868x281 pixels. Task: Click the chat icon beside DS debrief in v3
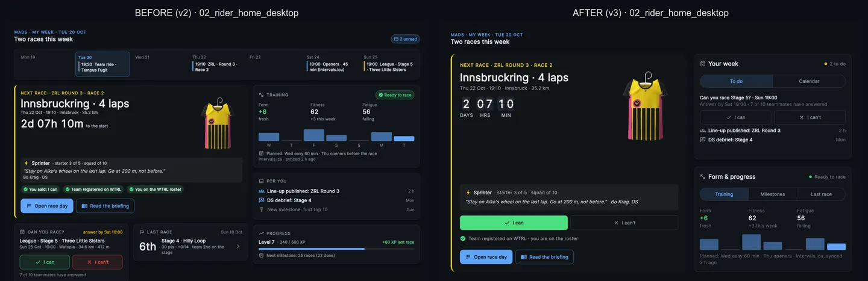coord(703,140)
